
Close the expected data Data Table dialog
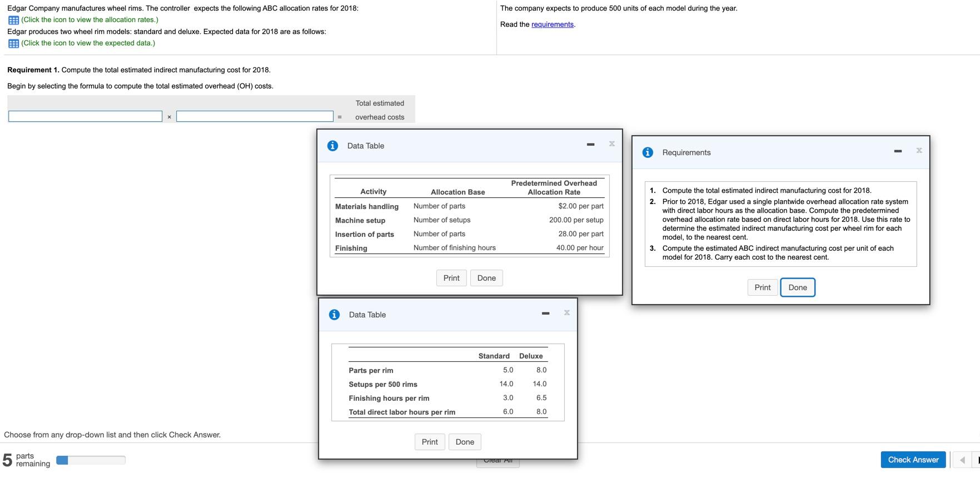(566, 312)
